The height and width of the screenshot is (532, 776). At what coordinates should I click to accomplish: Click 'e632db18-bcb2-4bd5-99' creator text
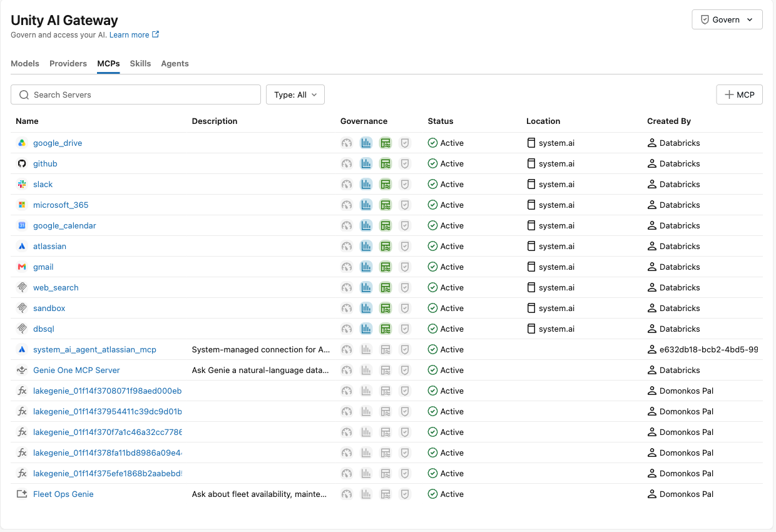708,349
